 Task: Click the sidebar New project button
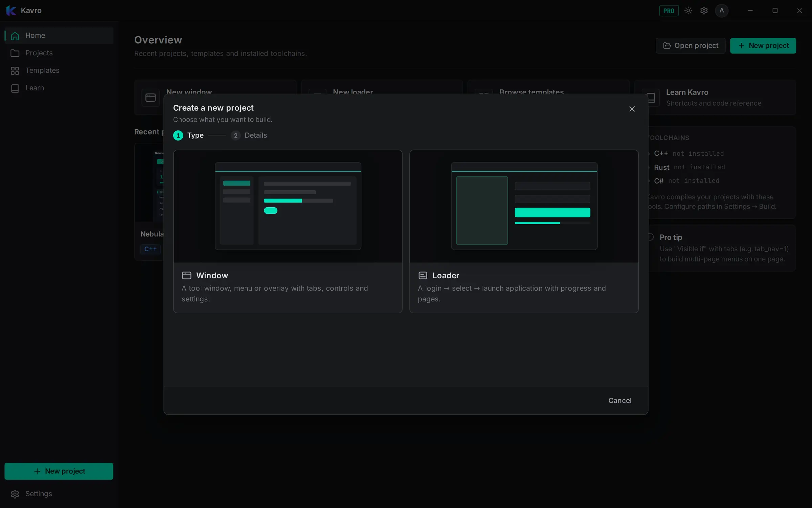point(59,471)
